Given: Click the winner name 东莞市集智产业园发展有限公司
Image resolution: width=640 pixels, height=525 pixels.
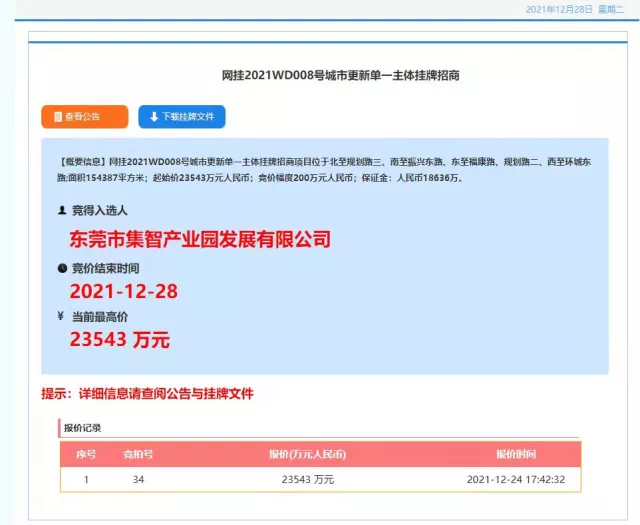Looking at the screenshot, I should click(200, 240).
